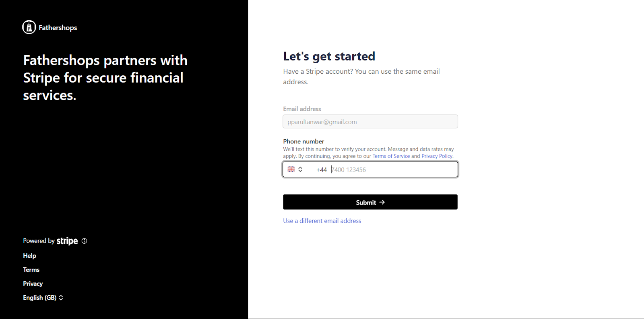
Task: Open the Terms of Service link
Action: pyautogui.click(x=391, y=156)
